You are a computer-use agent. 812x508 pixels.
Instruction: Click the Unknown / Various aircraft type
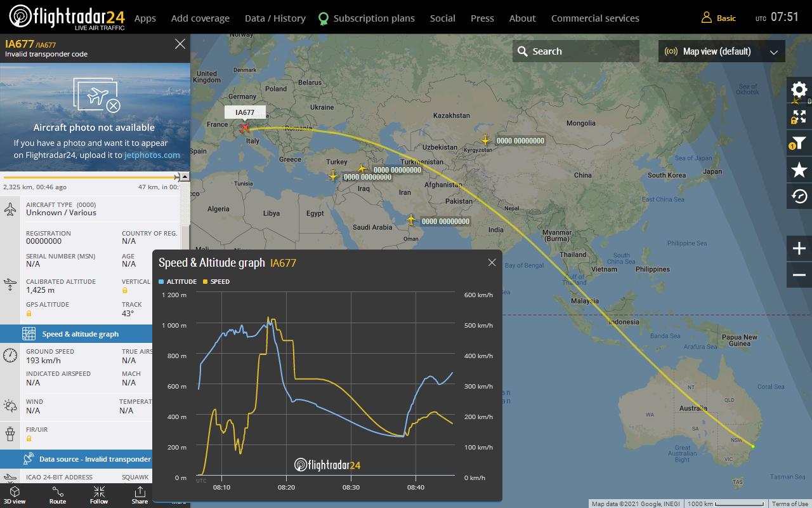coord(61,213)
